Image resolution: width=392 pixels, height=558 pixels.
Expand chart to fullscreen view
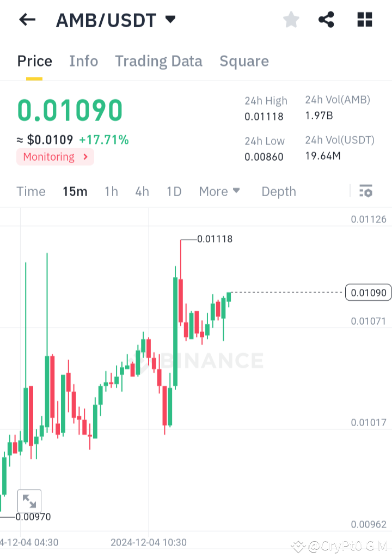[x=29, y=501]
